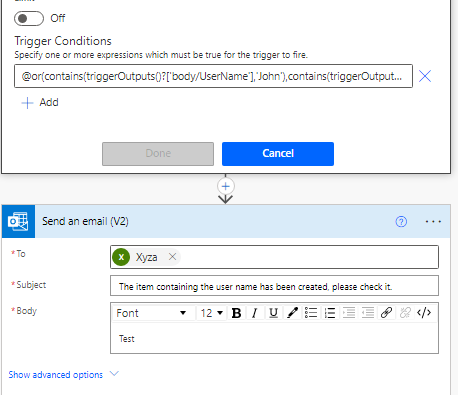Click the remove link icon
Screen dimensions: 458x395
pos(405,313)
